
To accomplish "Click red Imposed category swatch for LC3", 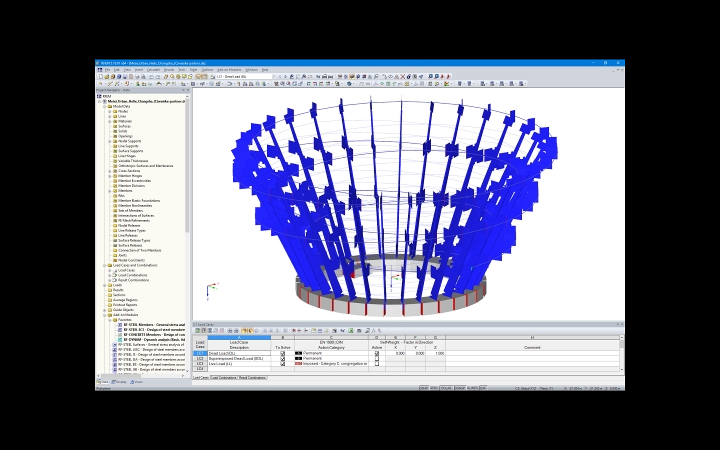I will pyautogui.click(x=298, y=364).
